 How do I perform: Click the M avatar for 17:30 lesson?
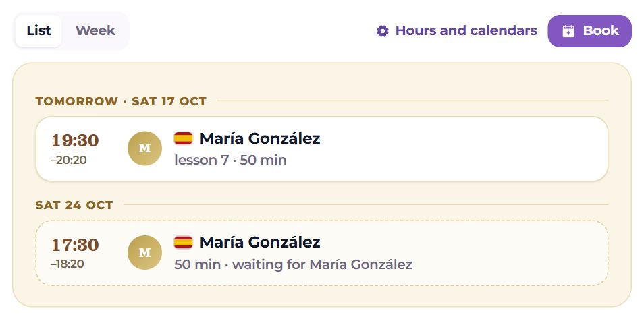(144, 252)
